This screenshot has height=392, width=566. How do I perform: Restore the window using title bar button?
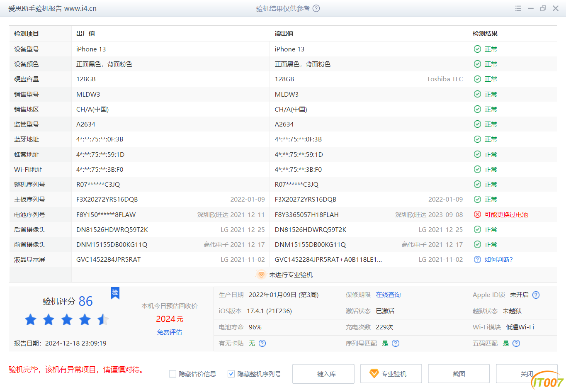pyautogui.click(x=543, y=8)
